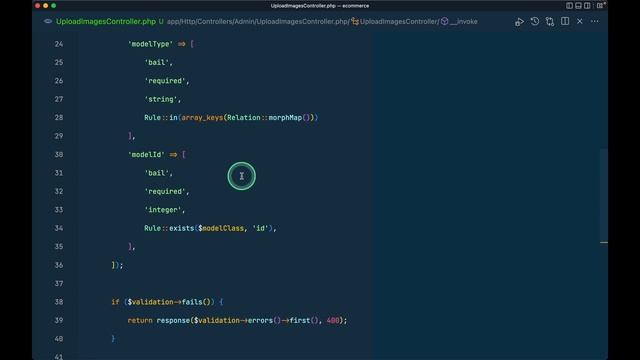
Task: Click the PHP file icon in the tab
Action: point(48,21)
